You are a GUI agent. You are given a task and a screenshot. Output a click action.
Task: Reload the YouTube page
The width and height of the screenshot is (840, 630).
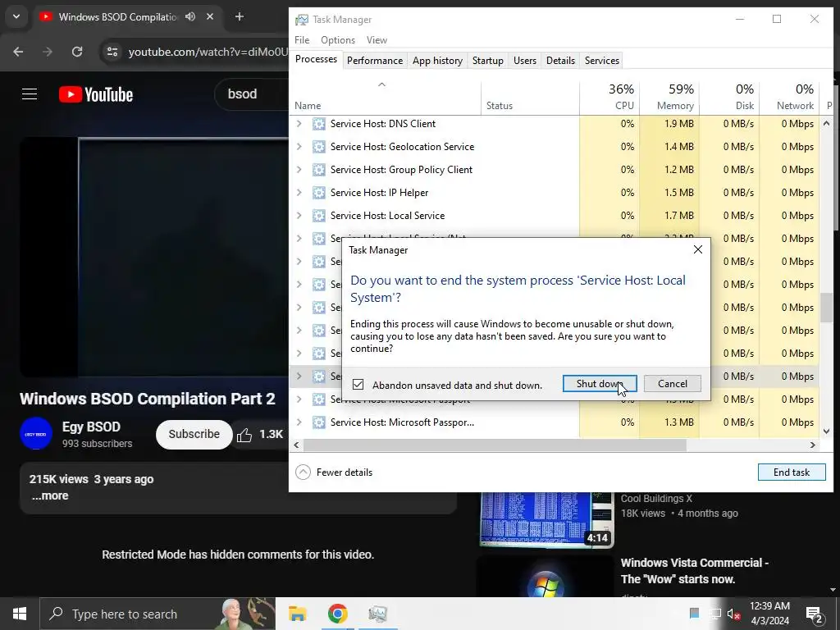(77, 52)
